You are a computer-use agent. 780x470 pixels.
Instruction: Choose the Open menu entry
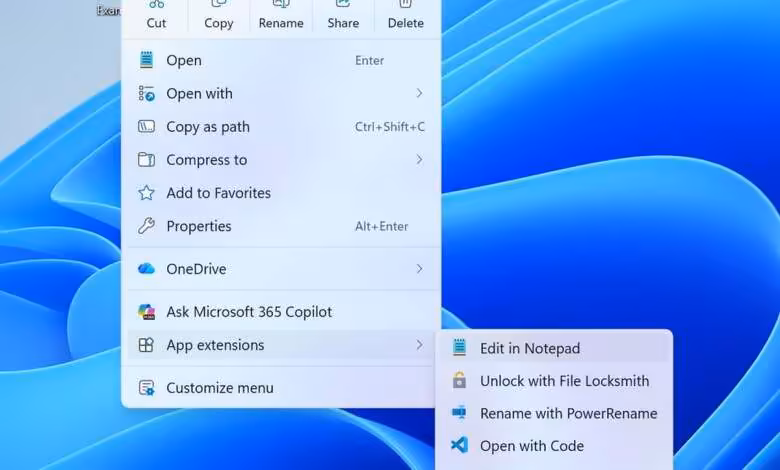tap(281, 60)
